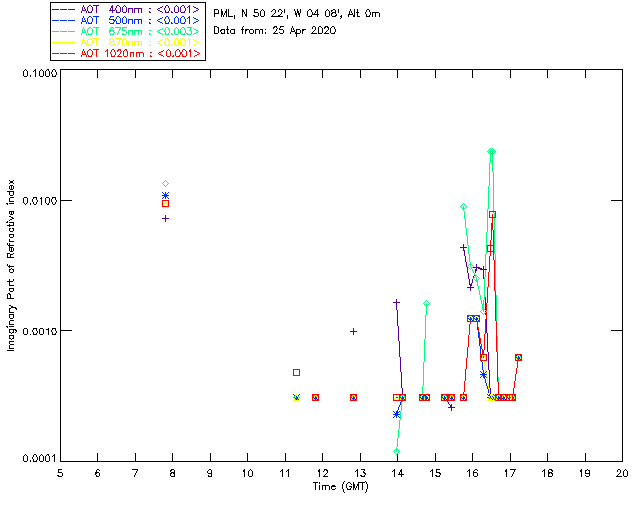Click the purple dashed line in legend
This screenshot has height=512, width=640.
[64, 9]
